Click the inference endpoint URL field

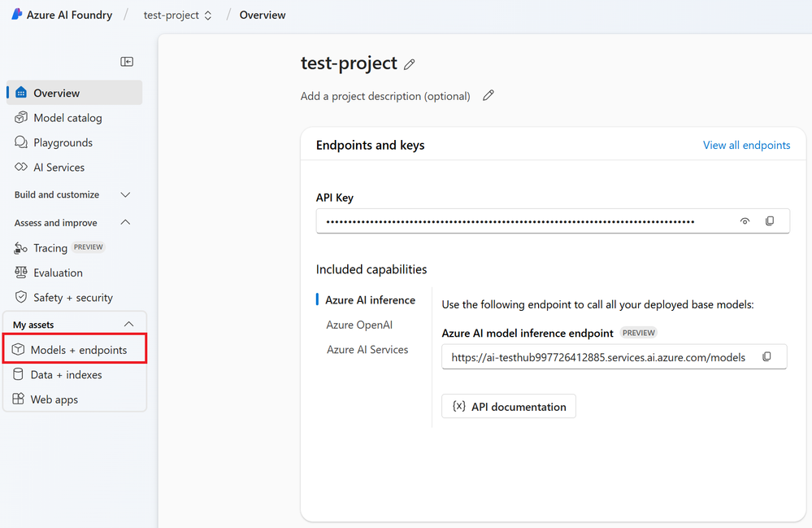tap(597, 357)
